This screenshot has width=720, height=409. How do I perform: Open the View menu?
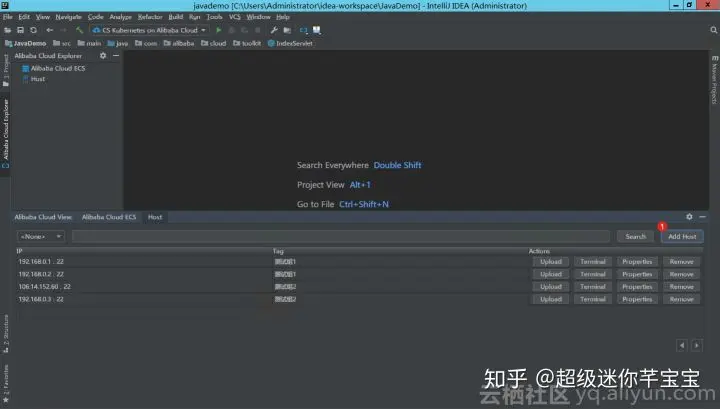coord(43,17)
